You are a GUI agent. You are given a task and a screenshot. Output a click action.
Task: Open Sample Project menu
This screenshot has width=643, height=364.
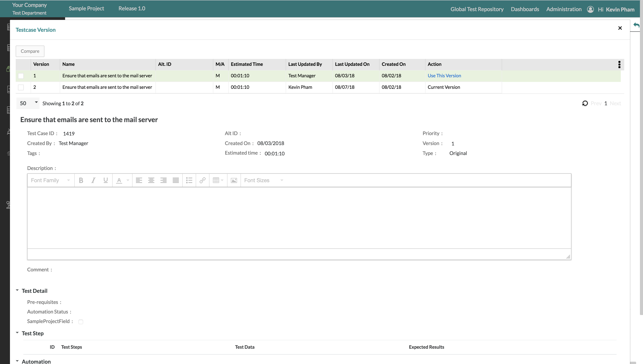coord(86,8)
